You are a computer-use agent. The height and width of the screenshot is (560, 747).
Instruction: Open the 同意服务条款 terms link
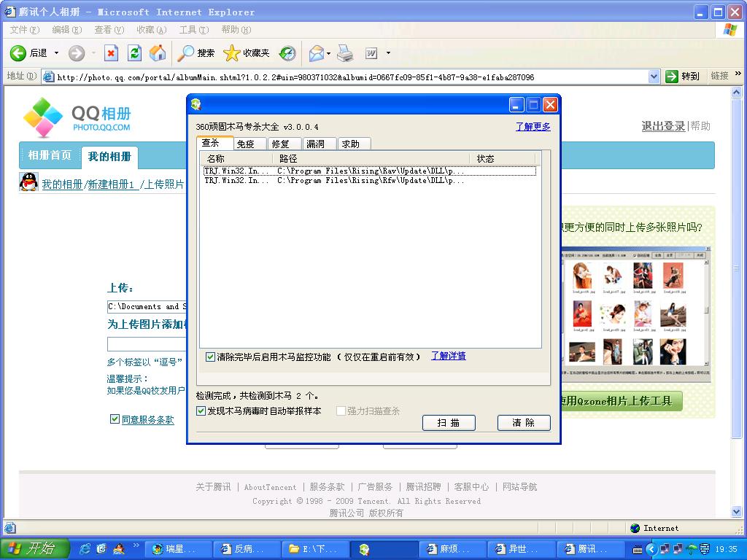[x=147, y=419]
